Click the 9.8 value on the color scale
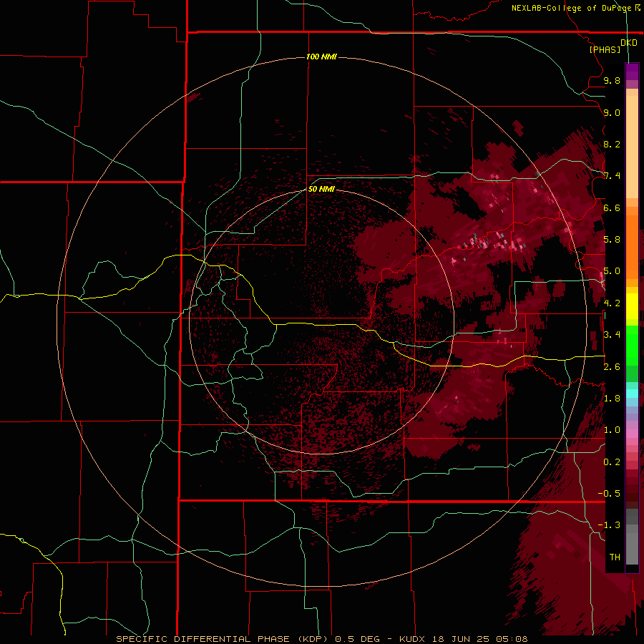The height and width of the screenshot is (644, 644). pyautogui.click(x=612, y=80)
